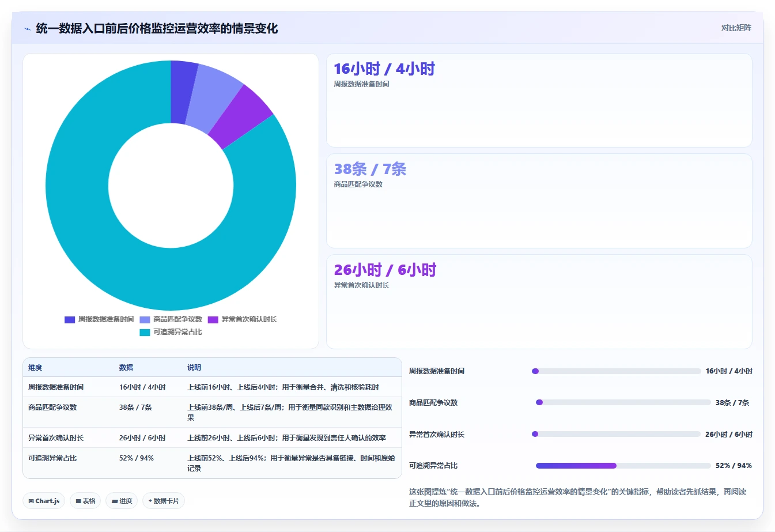Click table cell 异常首次确认时长
This screenshot has width=775, height=532.
coord(56,438)
